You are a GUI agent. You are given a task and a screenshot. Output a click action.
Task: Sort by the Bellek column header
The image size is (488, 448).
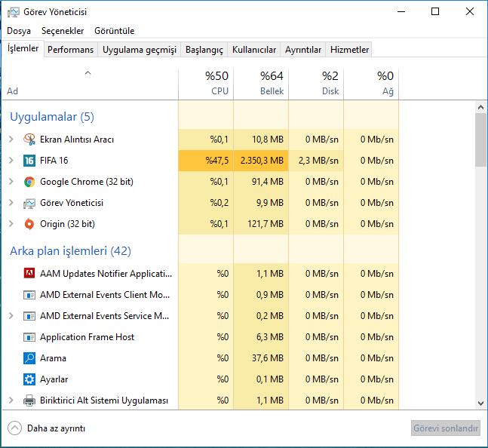[x=261, y=84]
